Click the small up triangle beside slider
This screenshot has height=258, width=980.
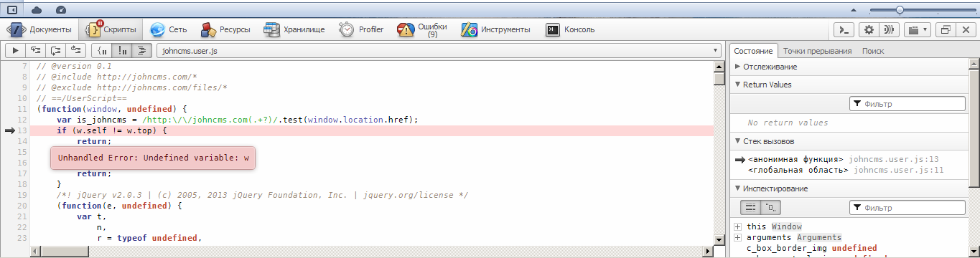tap(854, 10)
